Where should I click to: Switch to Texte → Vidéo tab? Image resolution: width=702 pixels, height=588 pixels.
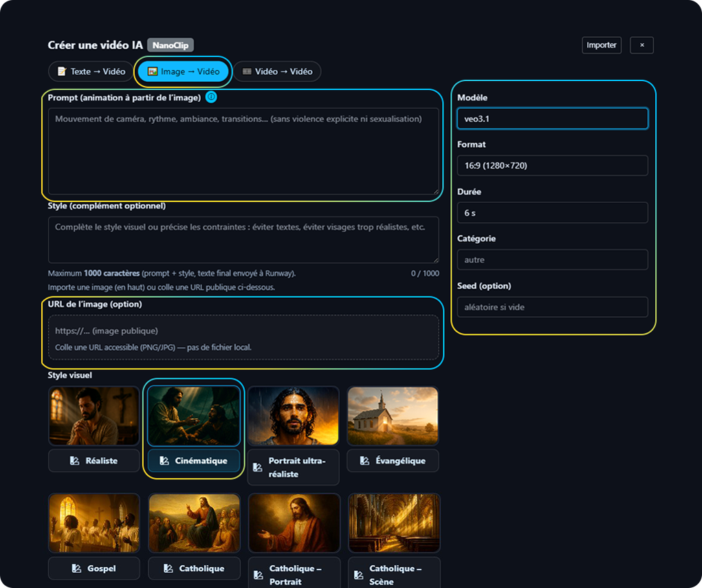click(91, 72)
